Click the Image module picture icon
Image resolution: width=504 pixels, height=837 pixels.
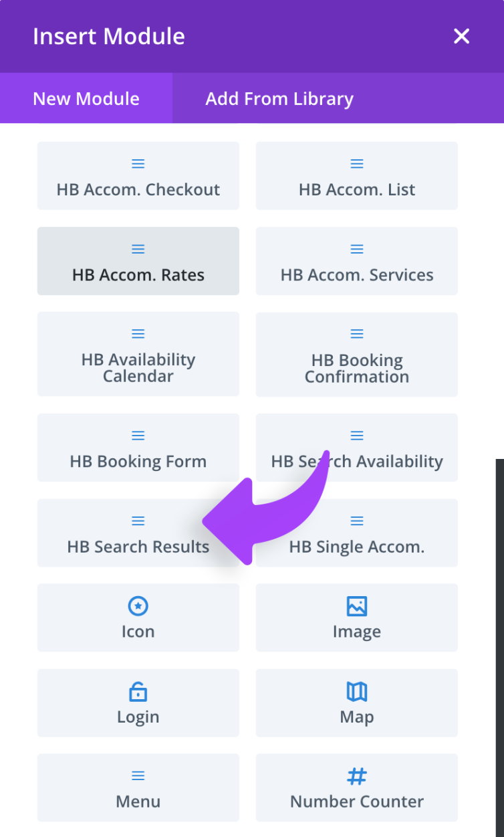pos(356,605)
